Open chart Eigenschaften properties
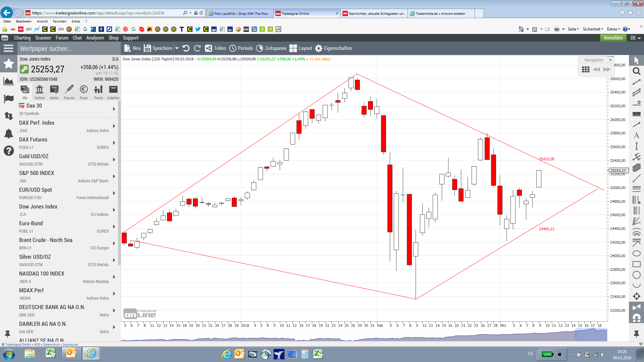The image size is (644, 362). pyautogui.click(x=333, y=48)
